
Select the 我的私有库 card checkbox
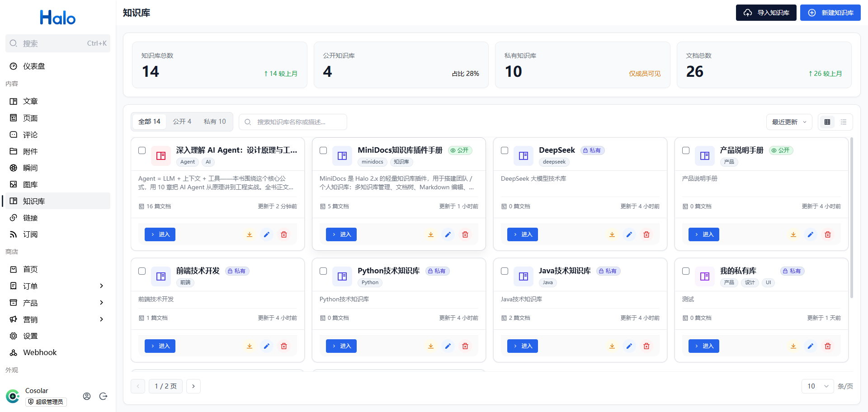tap(686, 271)
